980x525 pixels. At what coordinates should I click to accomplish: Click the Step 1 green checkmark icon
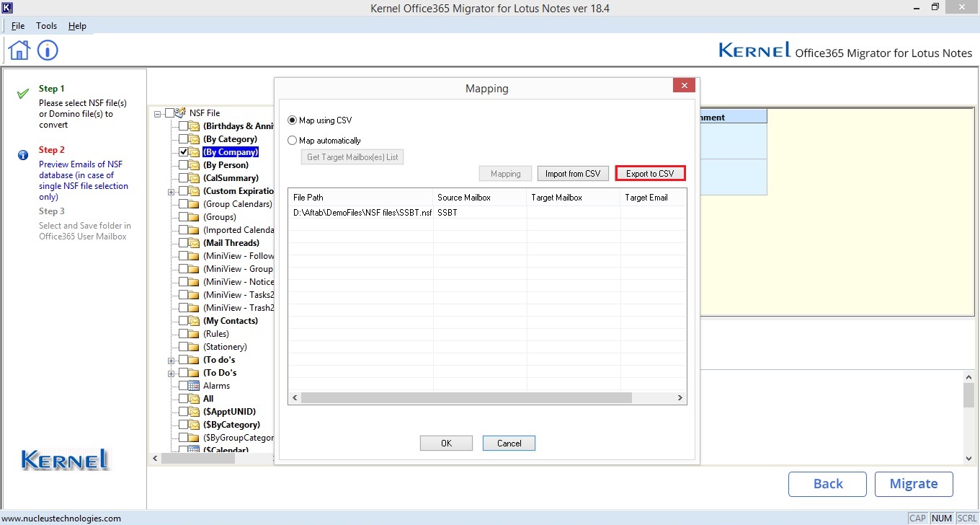click(x=23, y=93)
